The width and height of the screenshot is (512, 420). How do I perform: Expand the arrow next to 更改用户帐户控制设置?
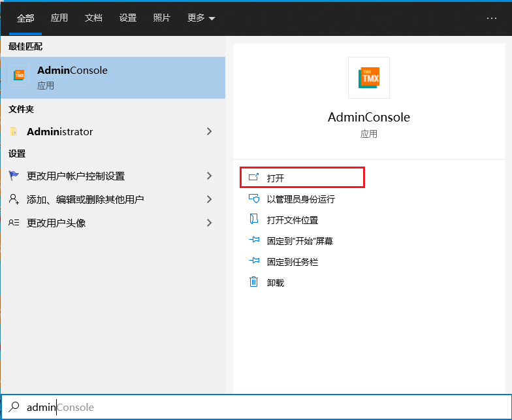pos(209,176)
